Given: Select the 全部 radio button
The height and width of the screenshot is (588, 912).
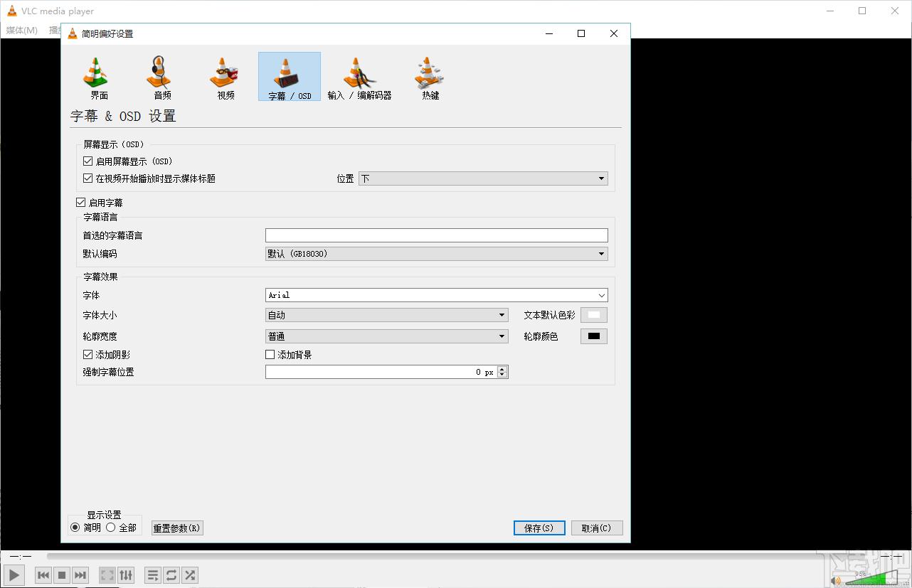Looking at the screenshot, I should click(111, 528).
